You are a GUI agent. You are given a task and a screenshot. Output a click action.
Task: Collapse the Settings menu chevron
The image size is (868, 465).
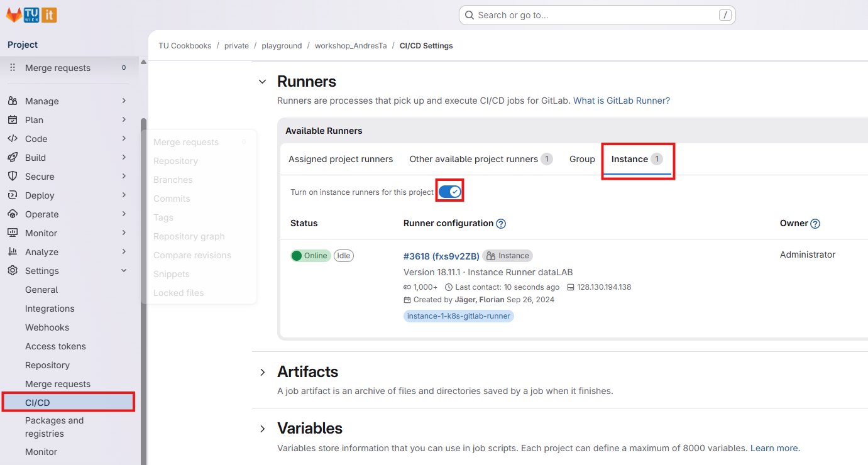124,271
